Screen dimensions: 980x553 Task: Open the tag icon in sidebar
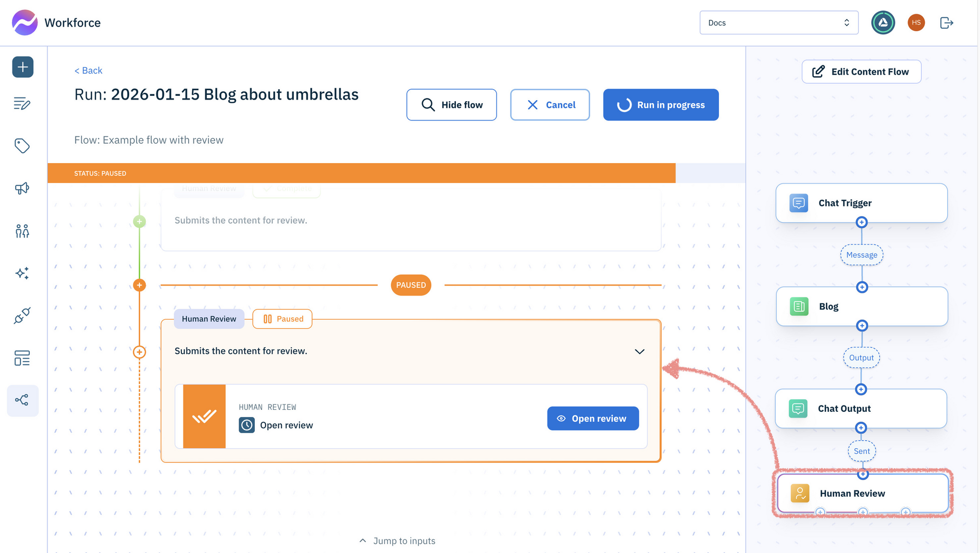22,146
